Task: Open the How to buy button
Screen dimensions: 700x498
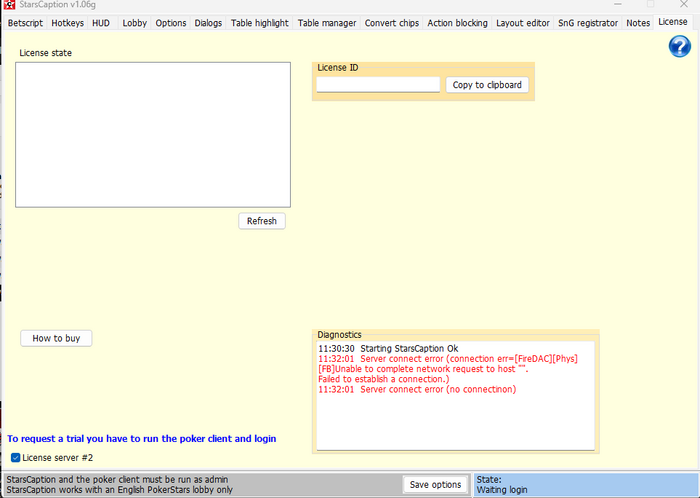Action: point(56,338)
